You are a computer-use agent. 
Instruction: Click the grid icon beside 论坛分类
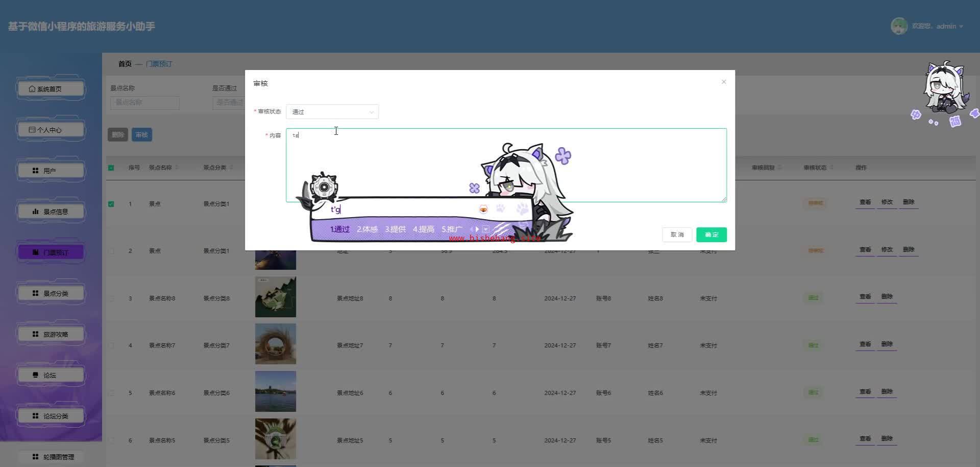(x=35, y=416)
